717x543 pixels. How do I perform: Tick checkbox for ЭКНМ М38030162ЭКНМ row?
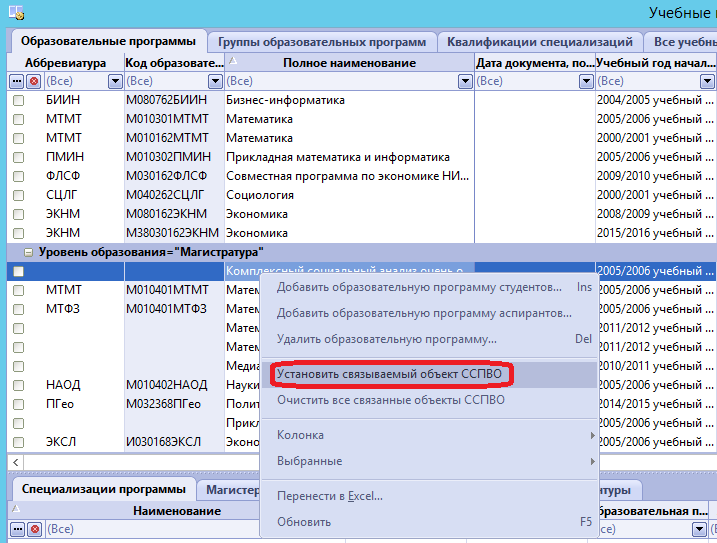(18, 233)
